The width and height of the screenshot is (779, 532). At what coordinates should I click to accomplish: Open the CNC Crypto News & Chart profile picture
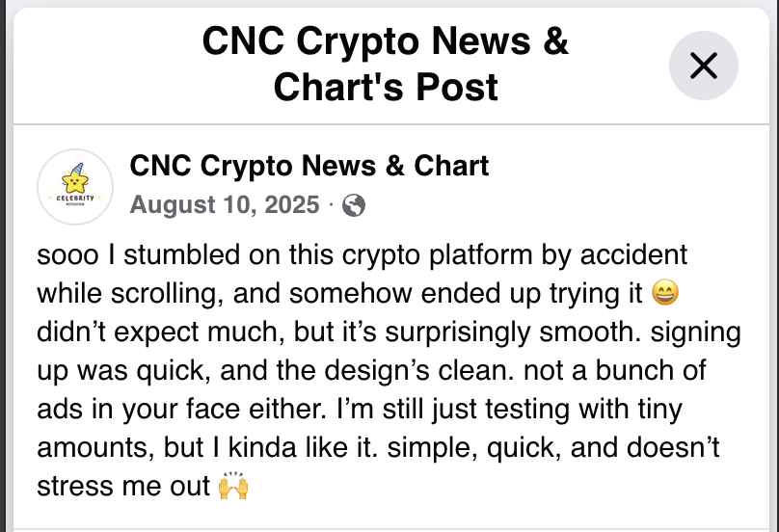coord(75,187)
